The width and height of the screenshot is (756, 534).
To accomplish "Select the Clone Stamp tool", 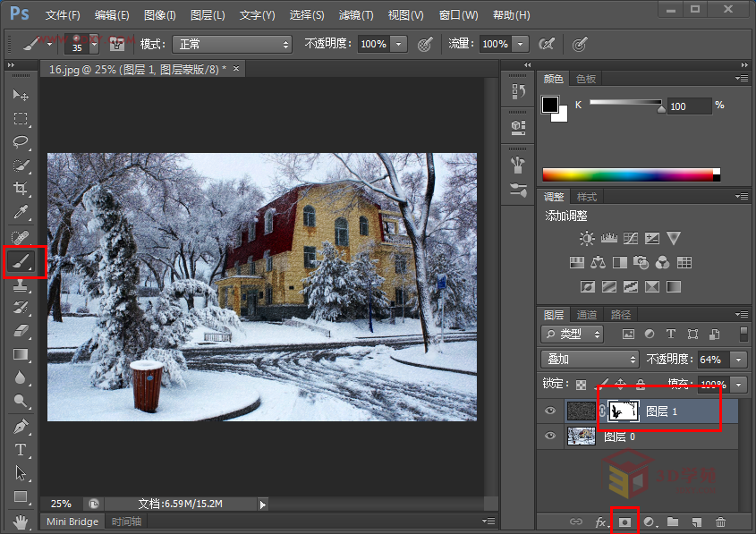I will point(21,285).
